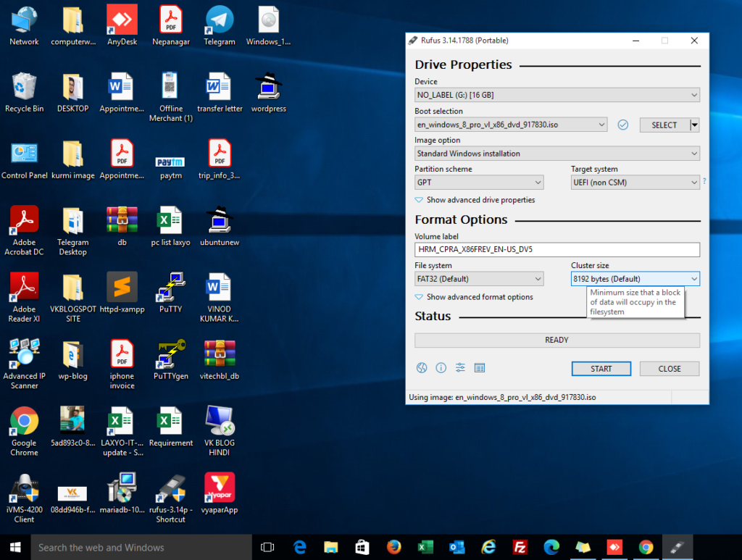
Task: Click the Volume label text field
Action: [556, 250]
